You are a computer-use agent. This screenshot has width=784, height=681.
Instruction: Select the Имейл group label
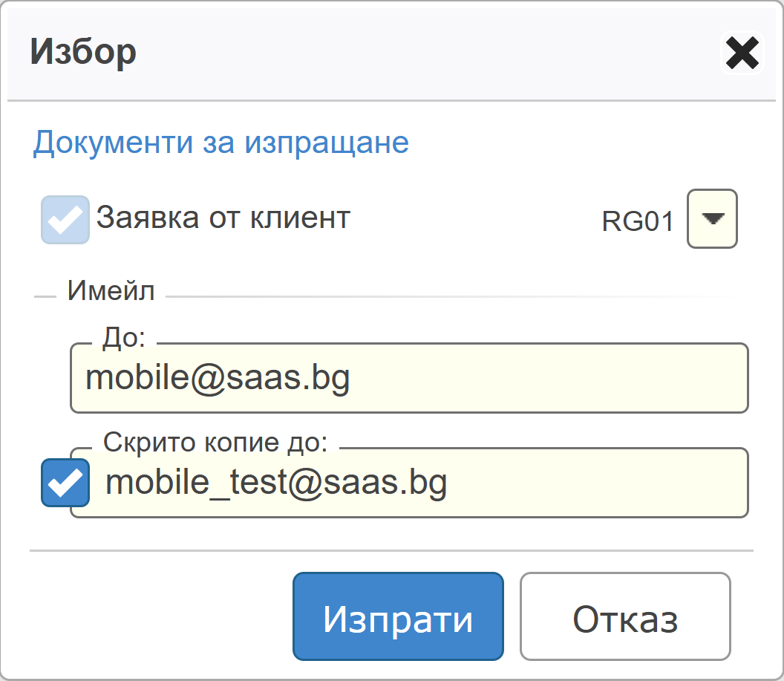[x=111, y=291]
